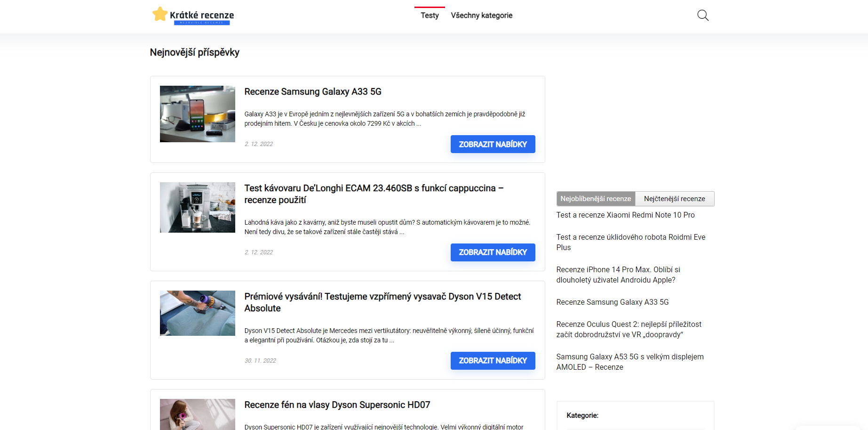Open sidebar link Recenze Samsung Galaxy A33 5G
This screenshot has width=868, height=430.
tap(612, 302)
